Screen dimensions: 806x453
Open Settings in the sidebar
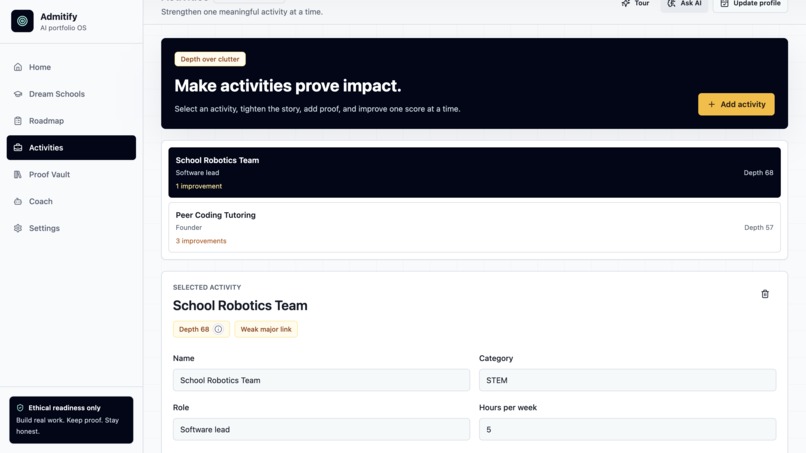(x=71, y=228)
